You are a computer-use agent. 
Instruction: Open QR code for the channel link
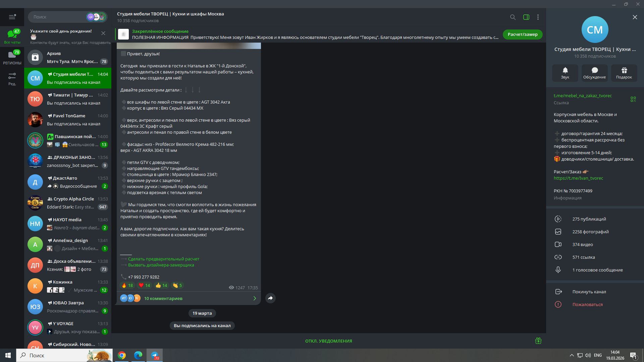coord(633,99)
